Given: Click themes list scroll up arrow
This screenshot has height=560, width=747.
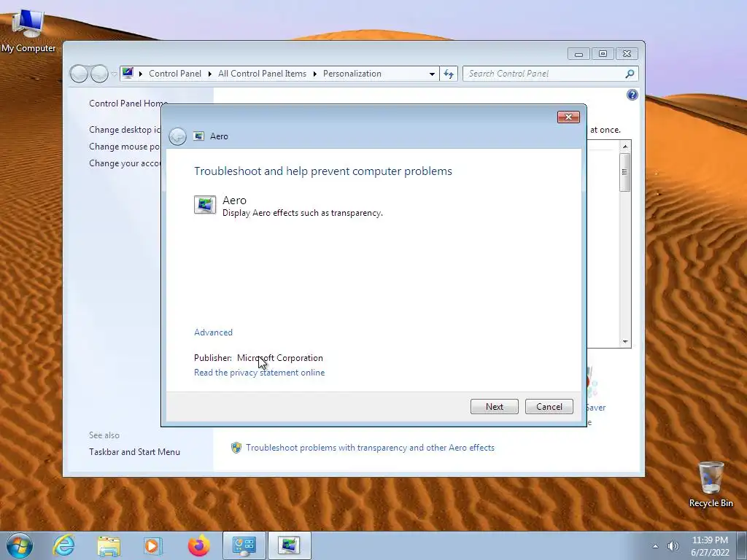Looking at the screenshot, I should [625, 147].
